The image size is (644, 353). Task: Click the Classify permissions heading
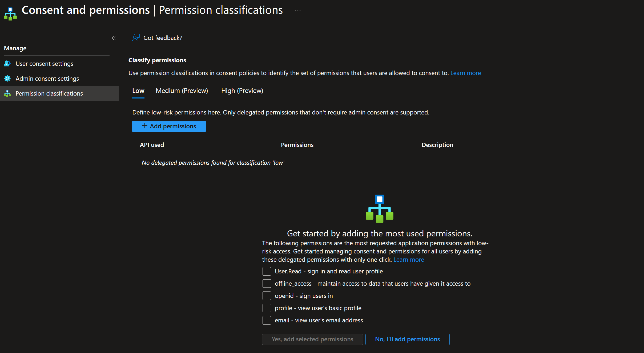(157, 60)
